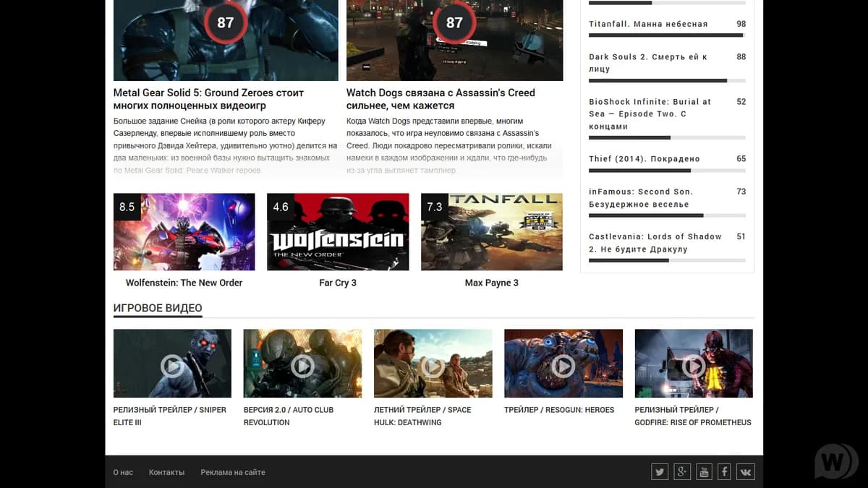Open BioShock Infinite: Burial at Sea review
This screenshot has height=488, width=868.
pos(650,114)
